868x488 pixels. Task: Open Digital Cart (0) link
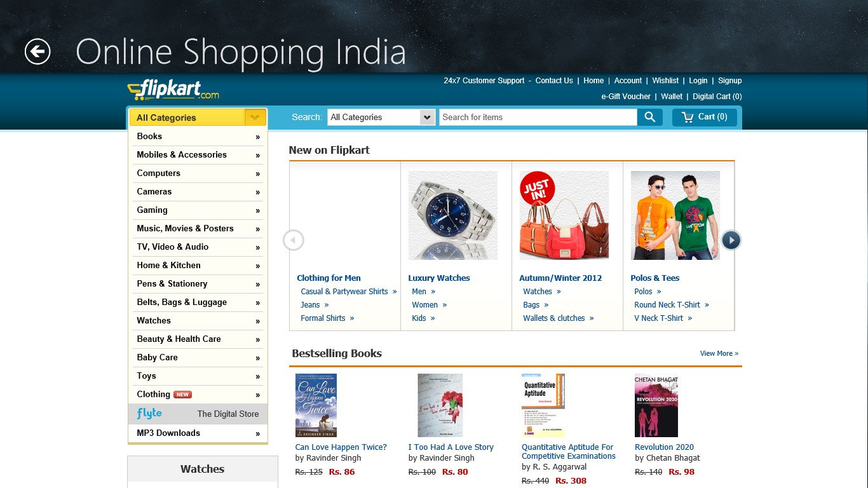(717, 97)
